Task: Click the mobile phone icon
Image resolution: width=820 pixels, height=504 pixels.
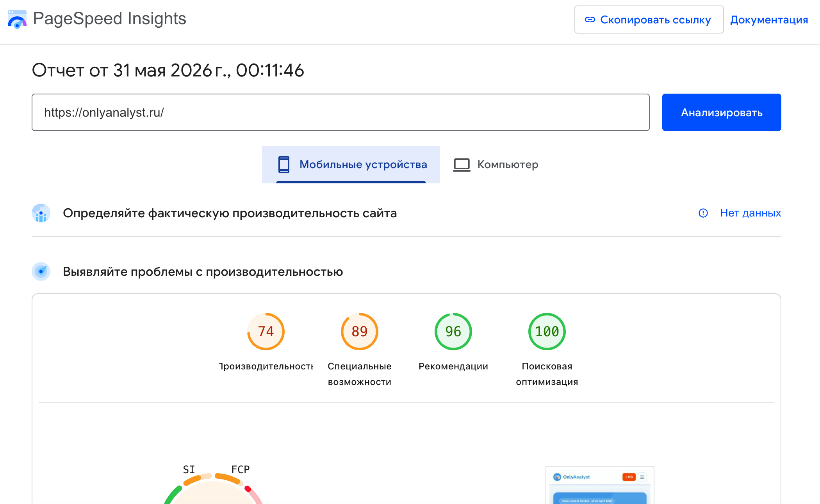Action: coord(284,165)
